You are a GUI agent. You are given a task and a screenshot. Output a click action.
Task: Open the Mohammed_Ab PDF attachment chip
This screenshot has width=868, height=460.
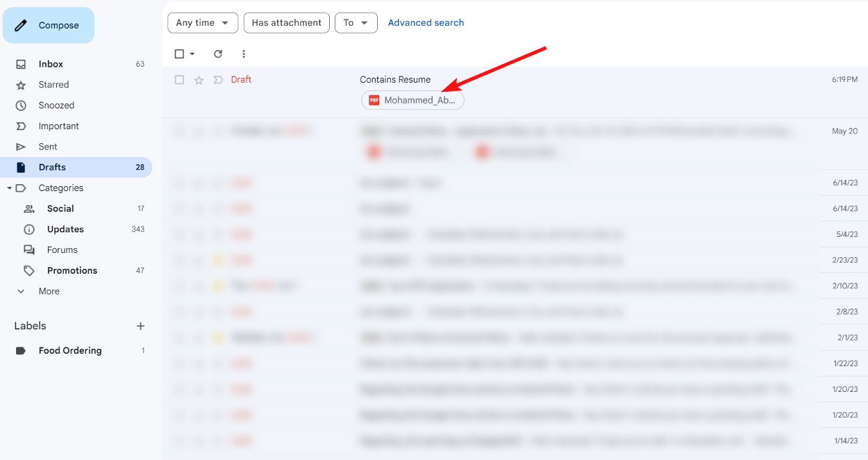412,100
